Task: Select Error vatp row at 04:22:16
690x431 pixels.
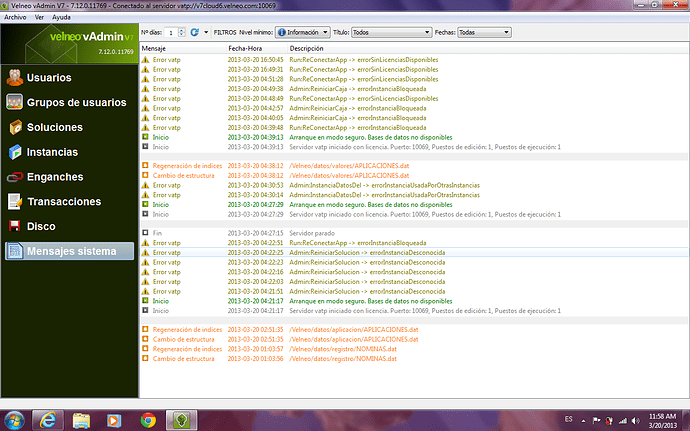Action: [414, 272]
